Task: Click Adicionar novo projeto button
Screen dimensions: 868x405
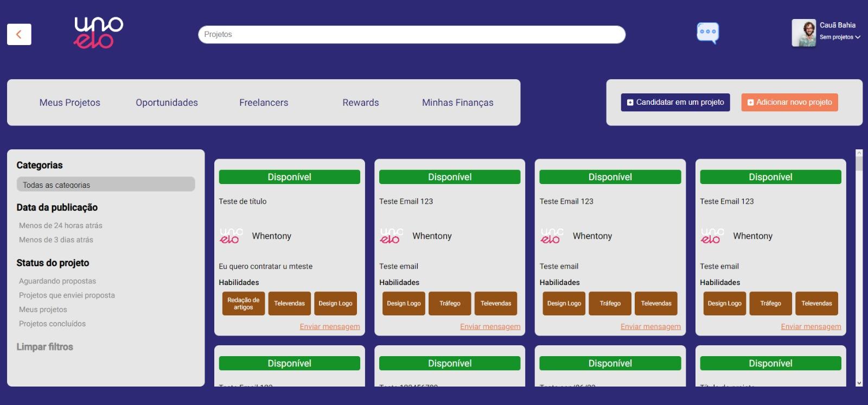Action: point(789,102)
